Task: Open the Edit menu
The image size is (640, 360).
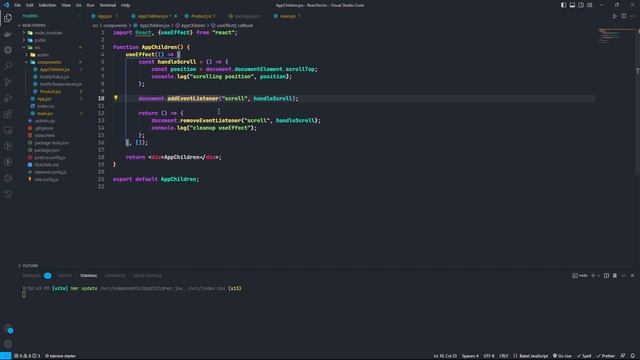Action: click(x=29, y=5)
